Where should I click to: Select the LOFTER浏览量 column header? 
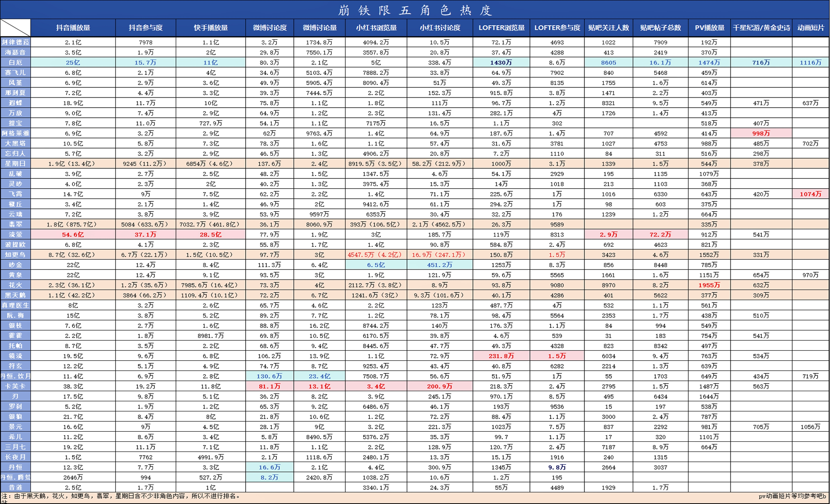point(501,28)
